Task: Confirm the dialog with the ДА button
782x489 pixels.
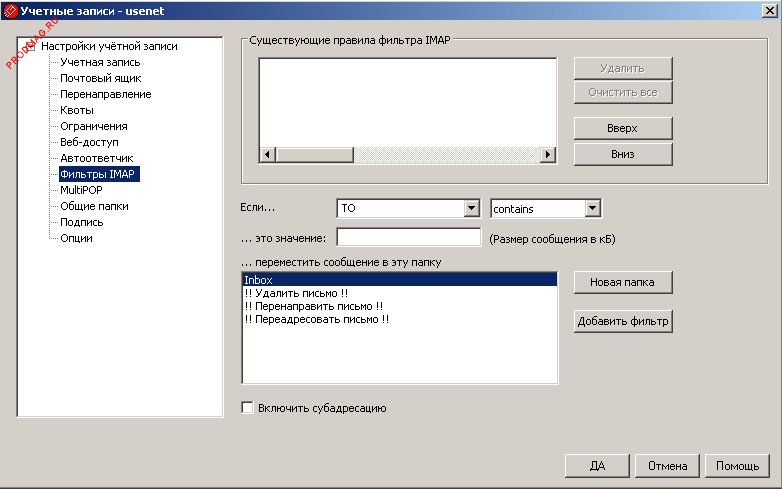Action: pyautogui.click(x=597, y=465)
